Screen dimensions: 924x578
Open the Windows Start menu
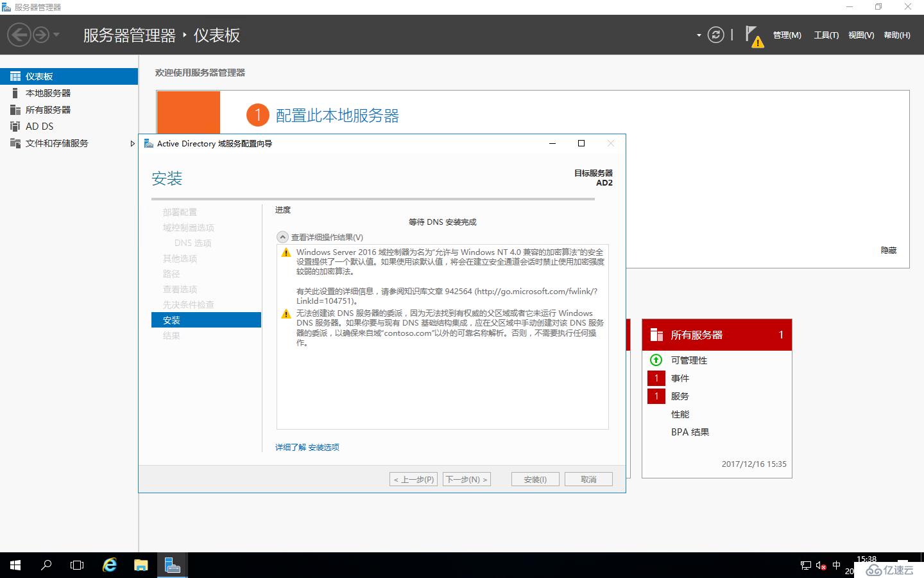click(x=15, y=565)
